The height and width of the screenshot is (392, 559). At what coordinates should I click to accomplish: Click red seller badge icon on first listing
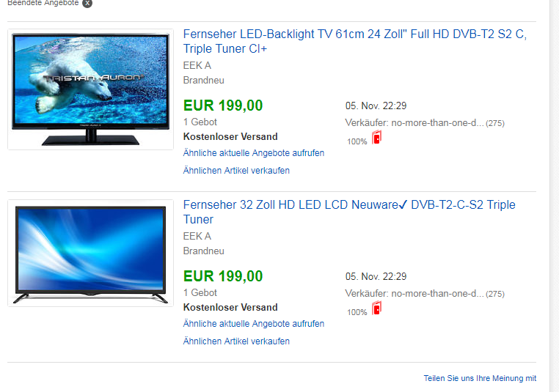point(376,137)
